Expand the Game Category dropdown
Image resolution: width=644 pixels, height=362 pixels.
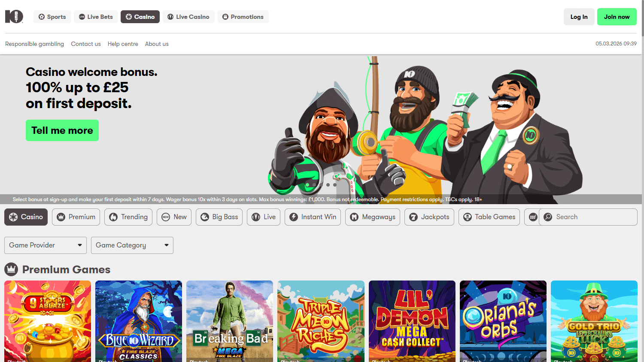pos(132,245)
